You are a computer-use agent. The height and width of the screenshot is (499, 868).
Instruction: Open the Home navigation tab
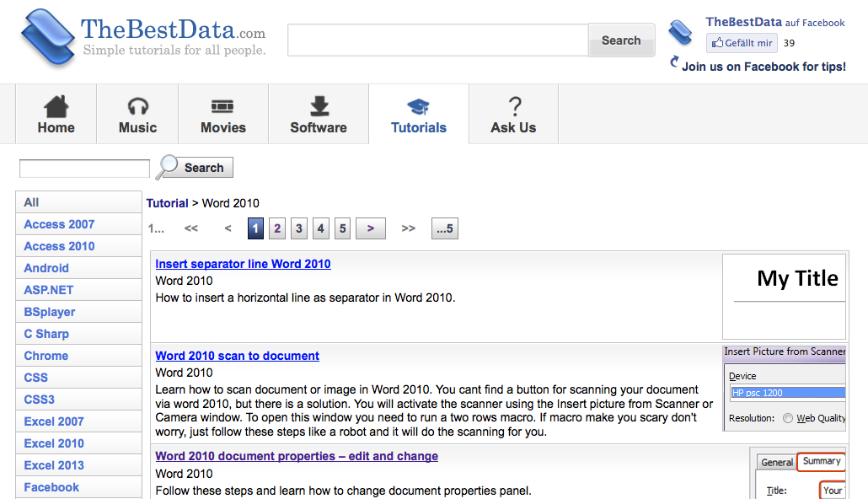[x=56, y=114]
